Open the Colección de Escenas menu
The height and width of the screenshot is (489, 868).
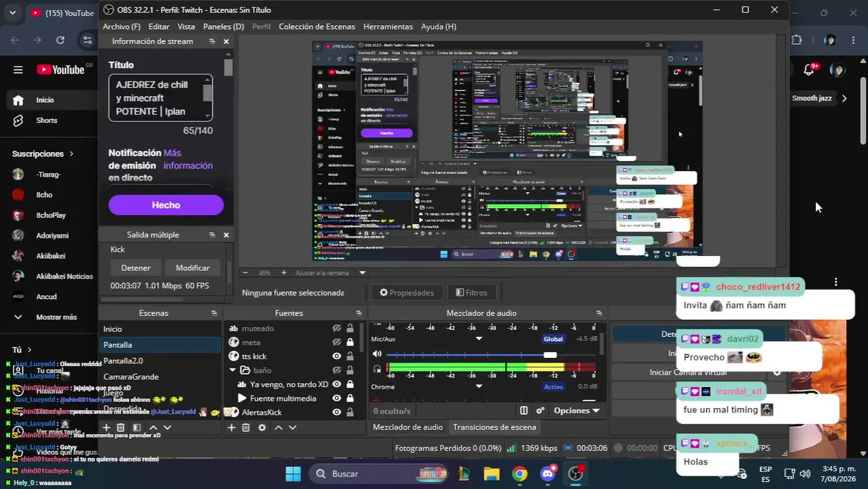(x=317, y=26)
